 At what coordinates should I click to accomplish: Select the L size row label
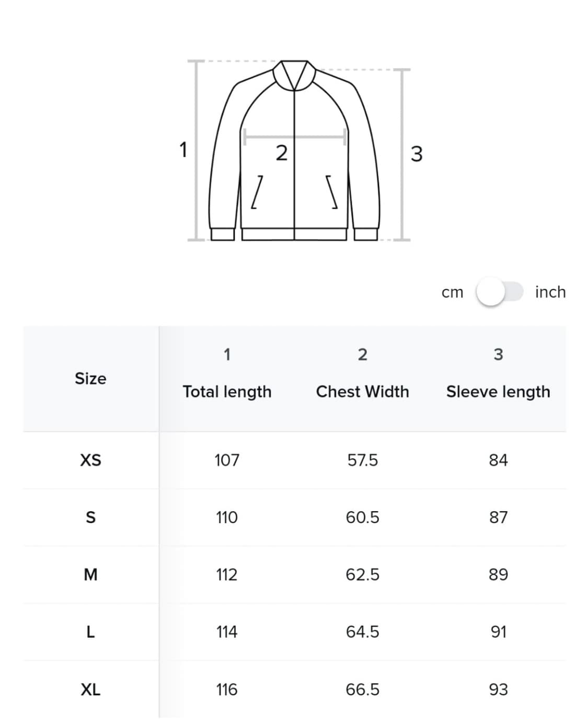(x=90, y=632)
